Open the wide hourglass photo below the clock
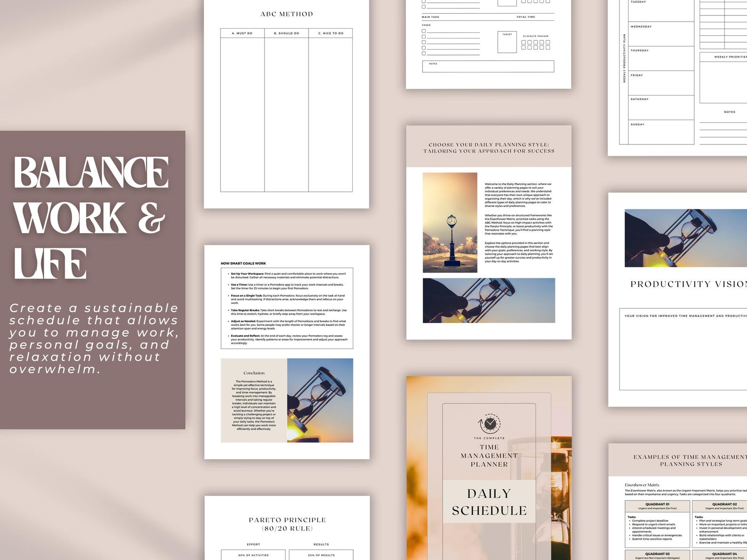747x560 pixels. click(489, 300)
